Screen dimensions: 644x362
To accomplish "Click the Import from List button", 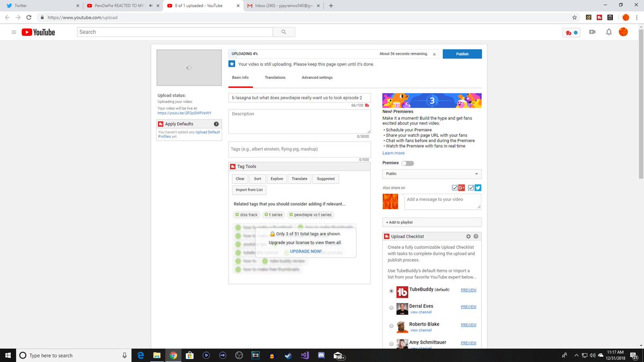I will (x=249, y=190).
